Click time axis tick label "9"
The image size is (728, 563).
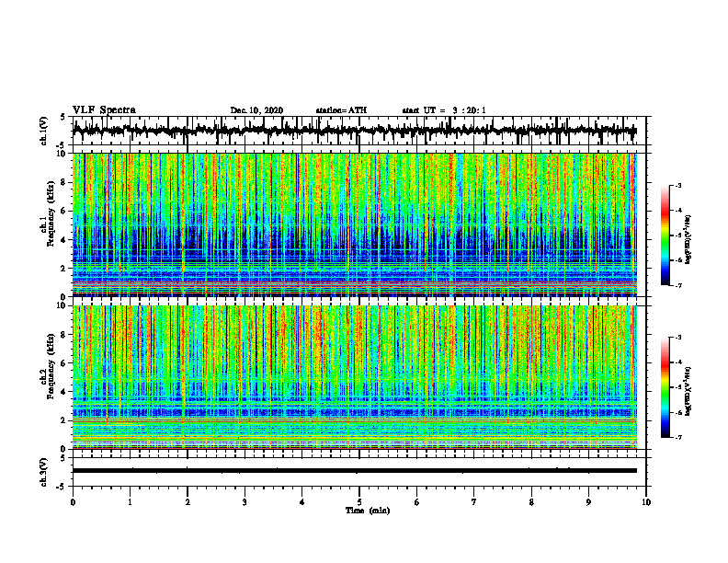(588, 502)
